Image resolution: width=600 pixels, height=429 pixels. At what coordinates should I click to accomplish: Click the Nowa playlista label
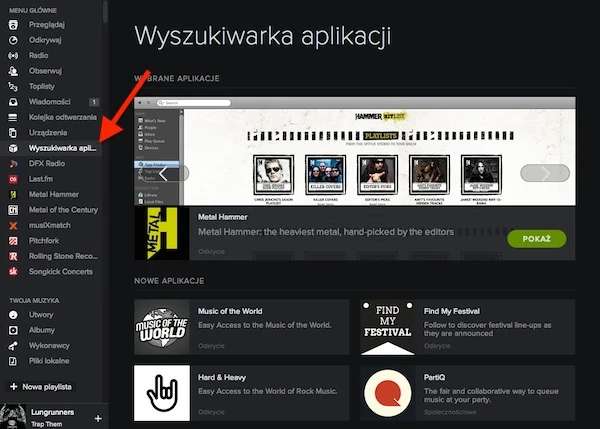click(47, 387)
